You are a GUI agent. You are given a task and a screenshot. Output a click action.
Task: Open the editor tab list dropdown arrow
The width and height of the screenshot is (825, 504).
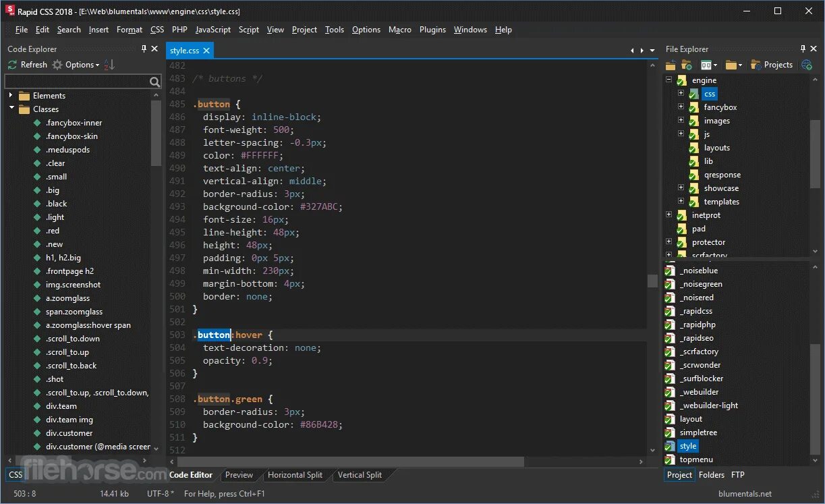652,51
